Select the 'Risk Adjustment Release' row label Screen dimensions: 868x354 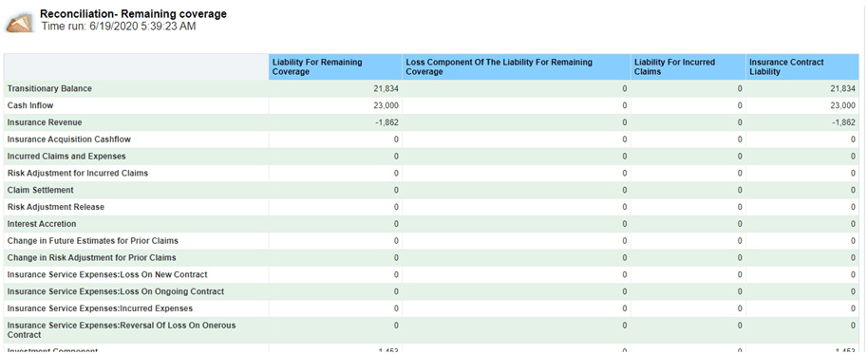(56, 207)
